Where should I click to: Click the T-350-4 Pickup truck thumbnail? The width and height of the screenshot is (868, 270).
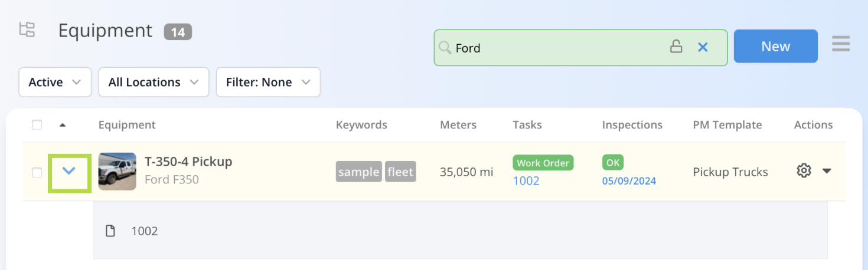118,172
